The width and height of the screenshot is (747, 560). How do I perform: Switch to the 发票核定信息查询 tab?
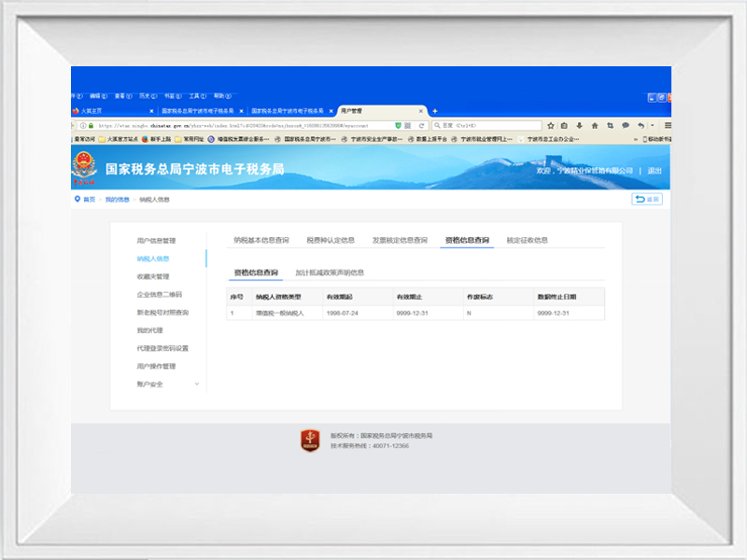(x=400, y=240)
